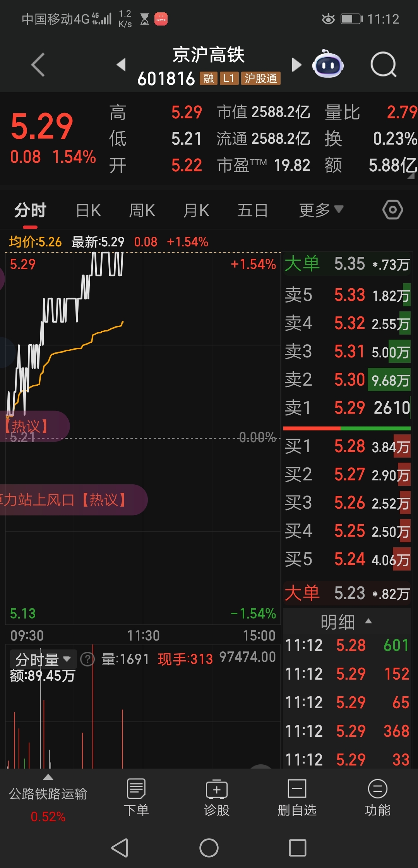Image resolution: width=418 pixels, height=868 pixels.
Task: Switch to 分时 tab
Action: [x=30, y=211]
